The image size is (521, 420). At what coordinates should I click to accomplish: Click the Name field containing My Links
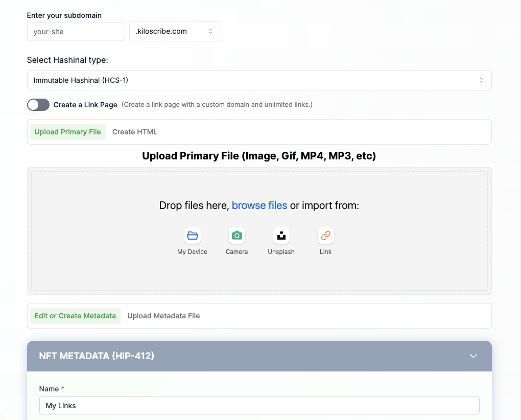point(259,405)
